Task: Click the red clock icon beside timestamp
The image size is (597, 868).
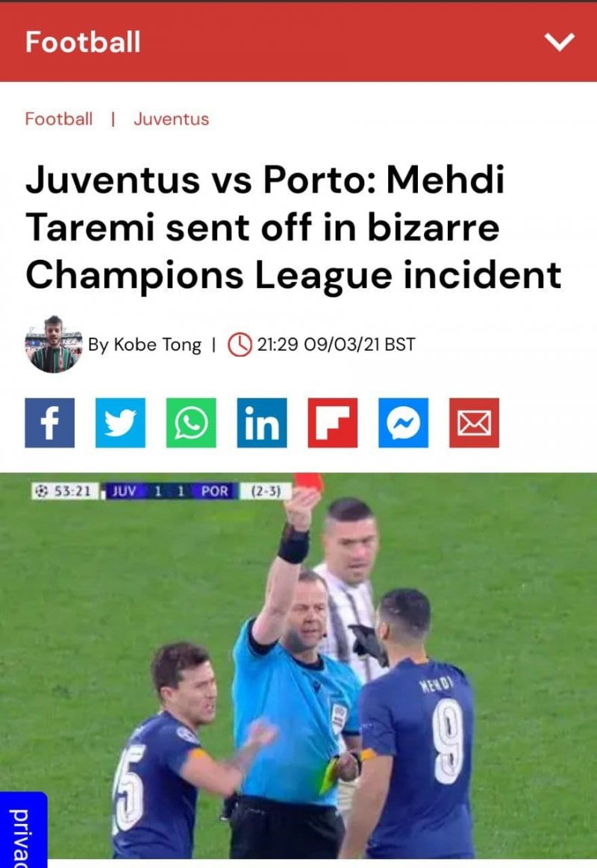Action: click(x=240, y=344)
